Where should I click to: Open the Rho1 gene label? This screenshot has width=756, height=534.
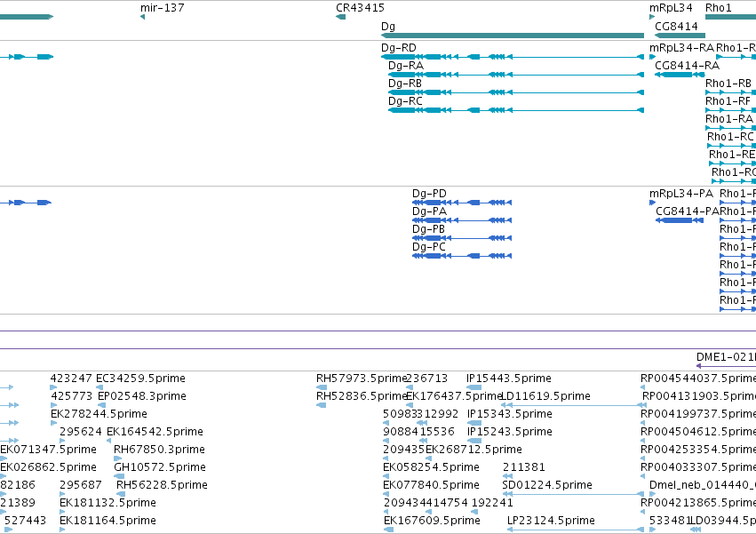(x=719, y=8)
